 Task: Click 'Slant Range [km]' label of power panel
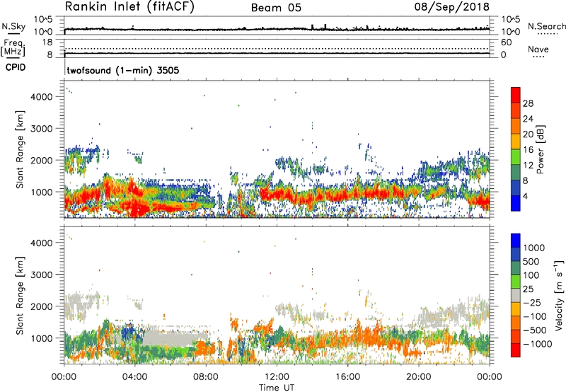point(20,149)
